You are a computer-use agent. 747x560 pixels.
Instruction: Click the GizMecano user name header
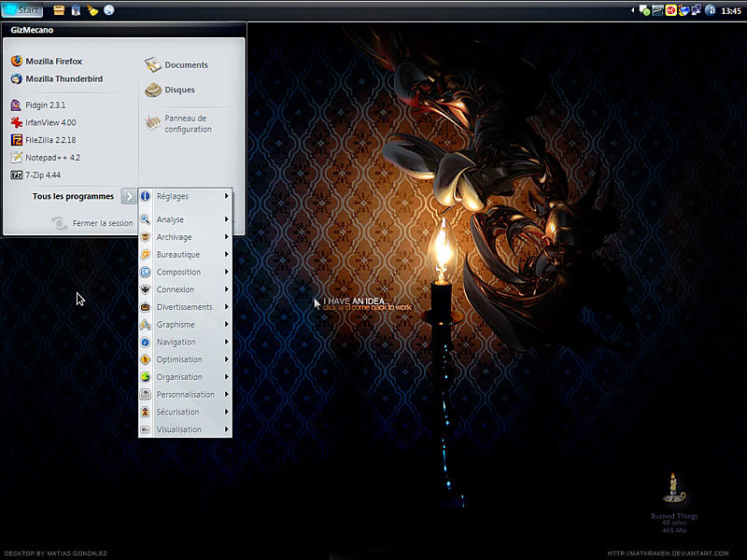point(32,30)
